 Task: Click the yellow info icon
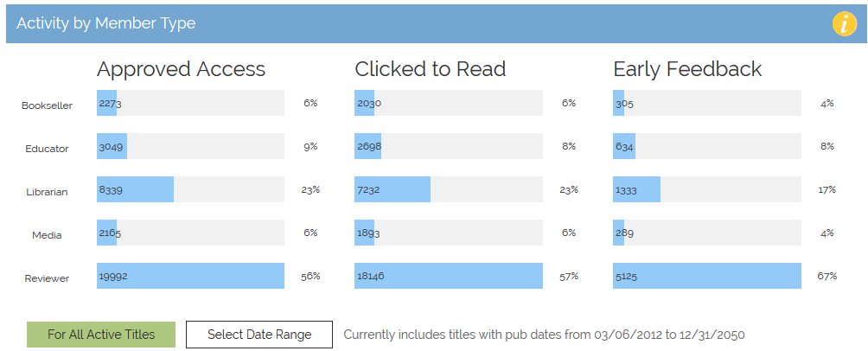(x=845, y=24)
